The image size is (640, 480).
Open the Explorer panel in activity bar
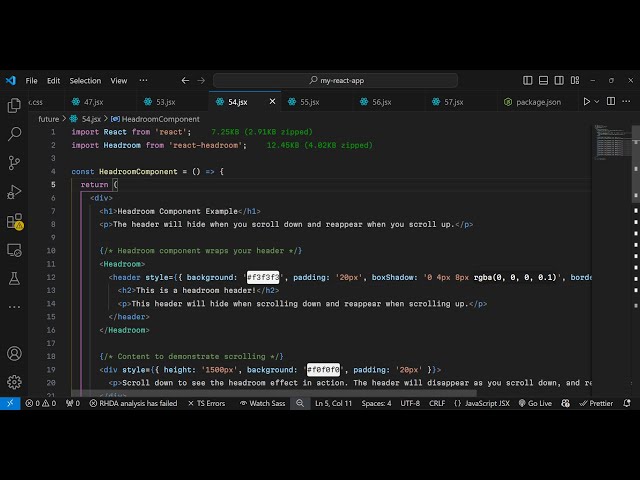tap(14, 105)
